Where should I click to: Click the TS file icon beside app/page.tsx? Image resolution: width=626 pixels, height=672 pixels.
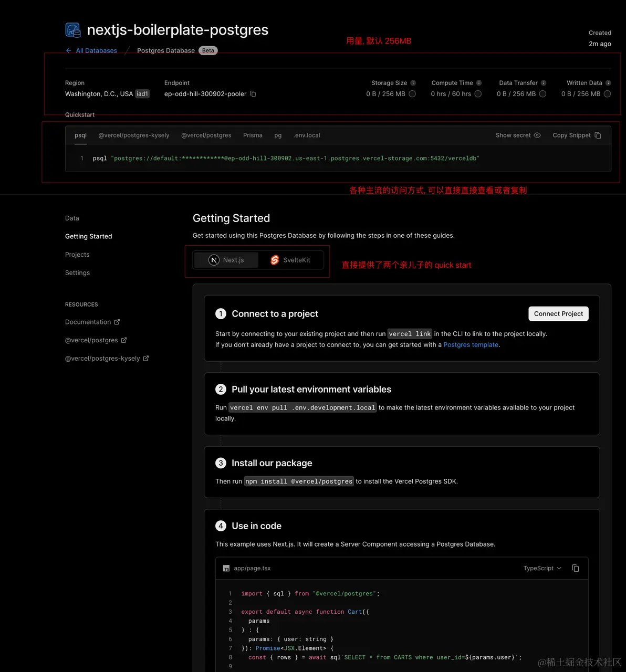(226, 569)
